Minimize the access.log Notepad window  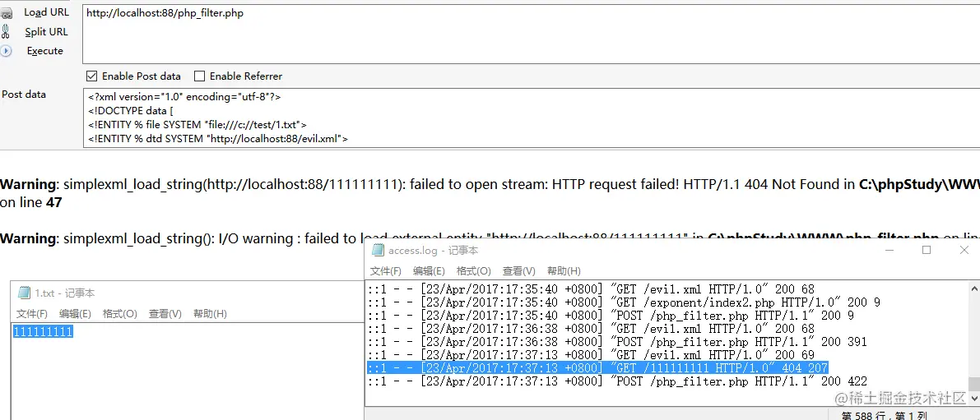[890, 250]
